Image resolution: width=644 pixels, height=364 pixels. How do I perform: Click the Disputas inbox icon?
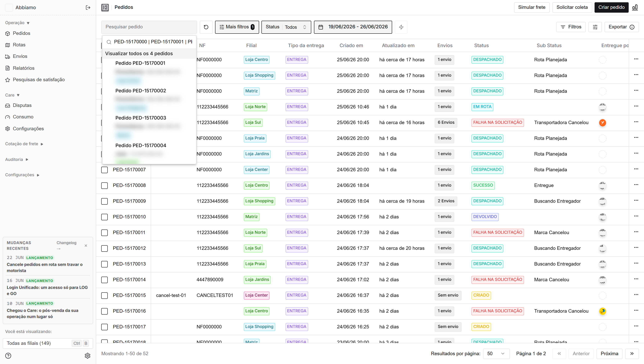coord(8,106)
